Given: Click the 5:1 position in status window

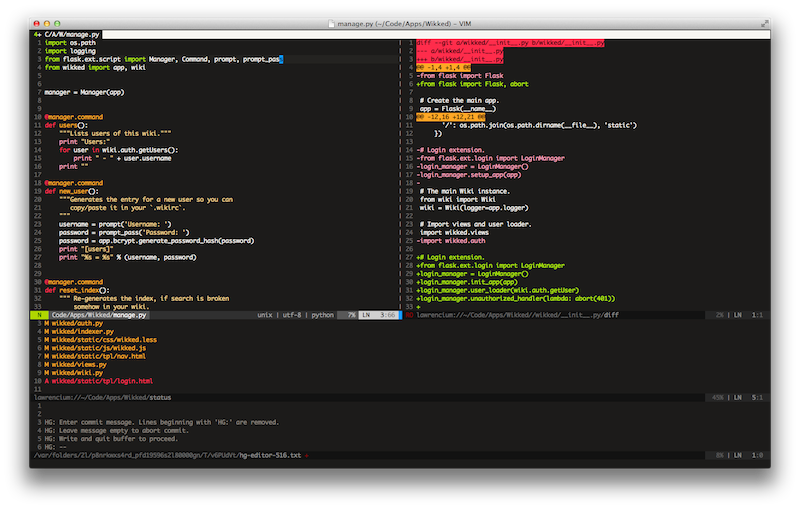Looking at the screenshot, I should pos(757,397).
